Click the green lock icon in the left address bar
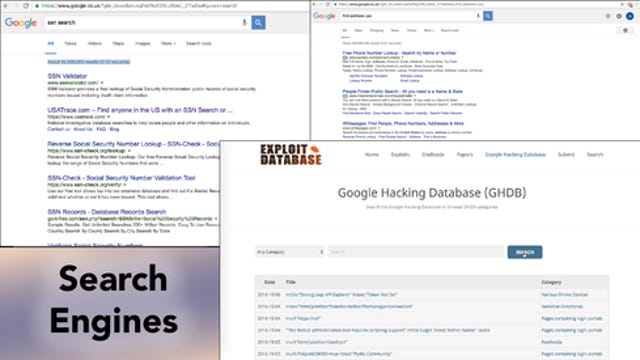Screen dimensions: 640x360 pos(37,6)
